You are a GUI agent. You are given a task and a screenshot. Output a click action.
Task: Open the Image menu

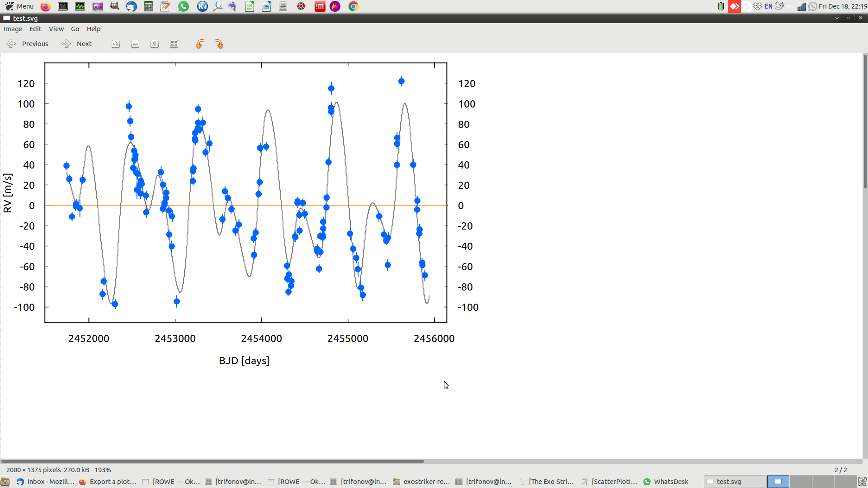12,28
